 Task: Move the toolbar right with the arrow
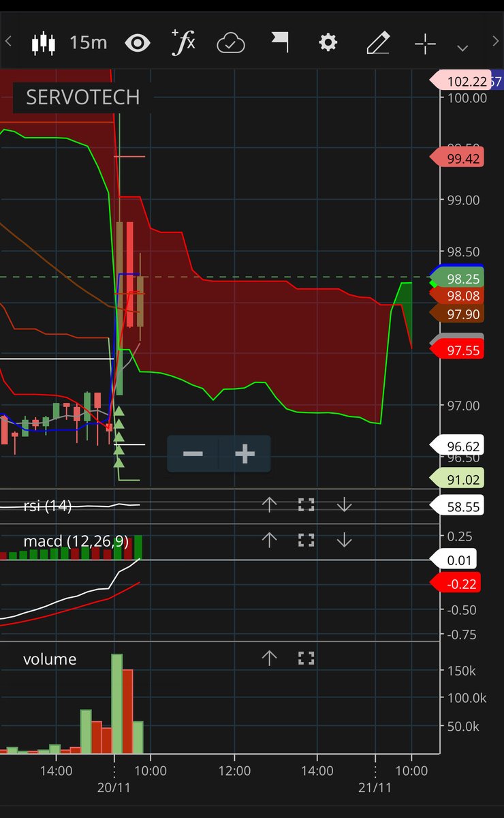coord(495,41)
